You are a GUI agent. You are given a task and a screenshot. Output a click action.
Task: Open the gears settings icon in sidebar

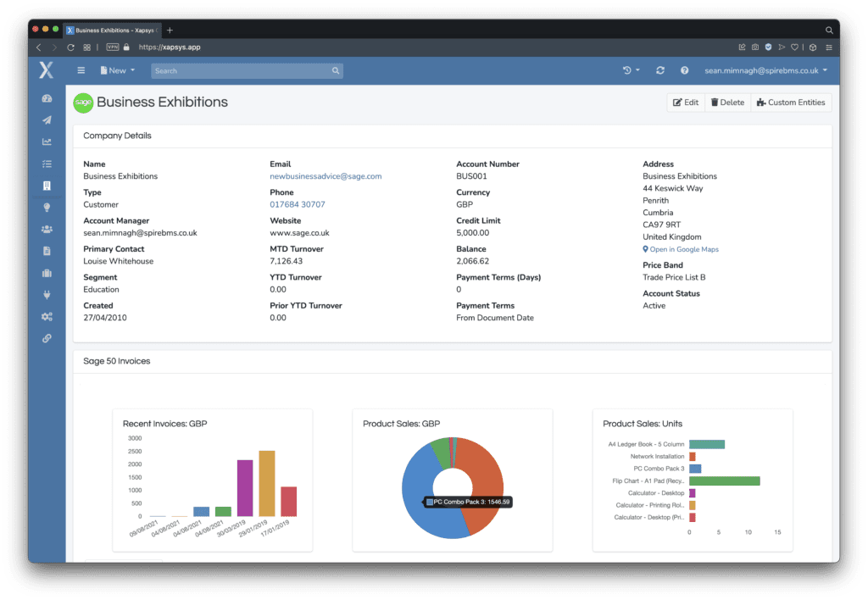click(x=47, y=317)
